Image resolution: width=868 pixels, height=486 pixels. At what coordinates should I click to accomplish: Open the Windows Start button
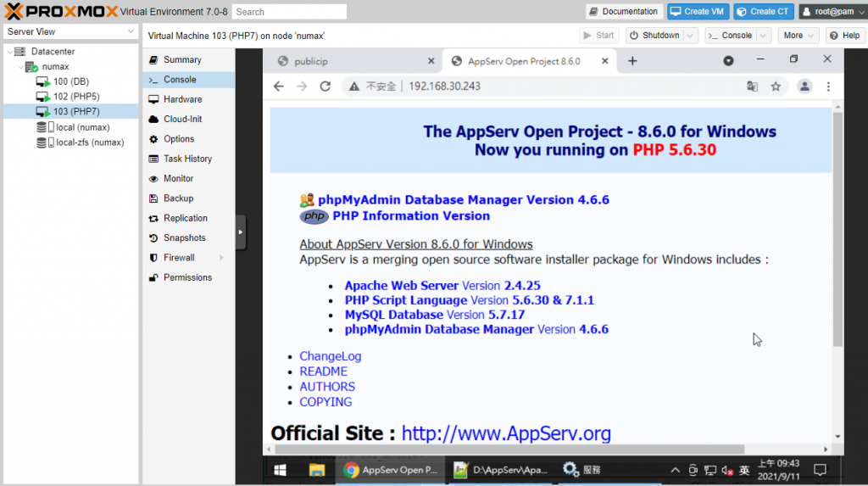point(280,471)
